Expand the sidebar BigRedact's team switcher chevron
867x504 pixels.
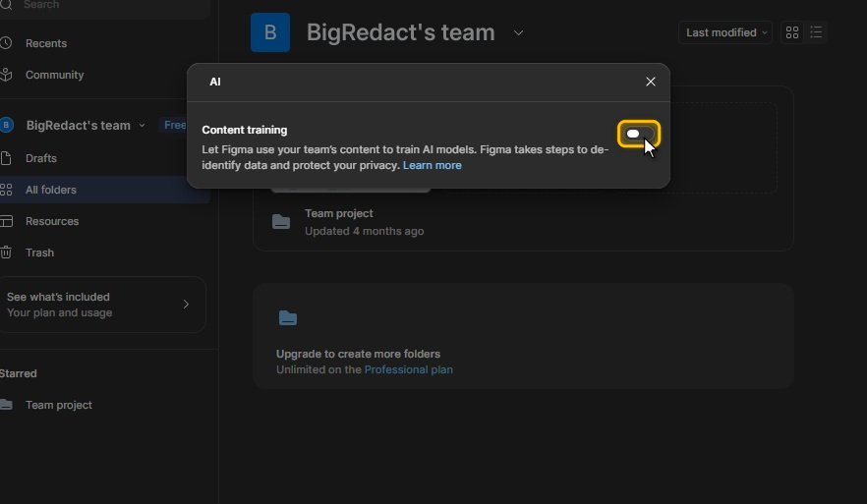click(x=143, y=126)
